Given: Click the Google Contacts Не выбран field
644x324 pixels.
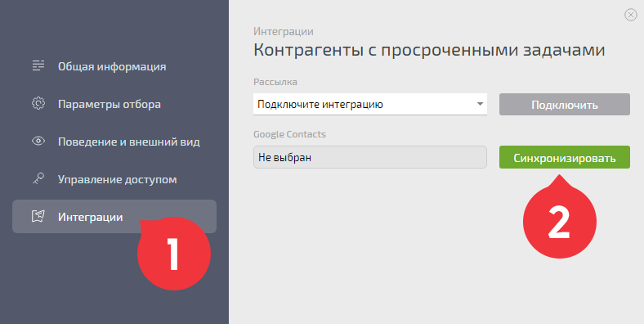Looking at the screenshot, I should [x=370, y=157].
